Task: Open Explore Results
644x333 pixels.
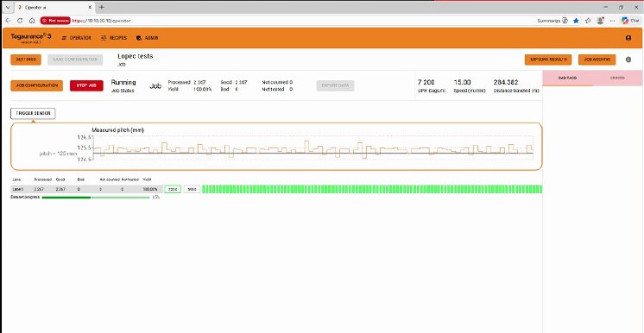Action: click(548, 60)
